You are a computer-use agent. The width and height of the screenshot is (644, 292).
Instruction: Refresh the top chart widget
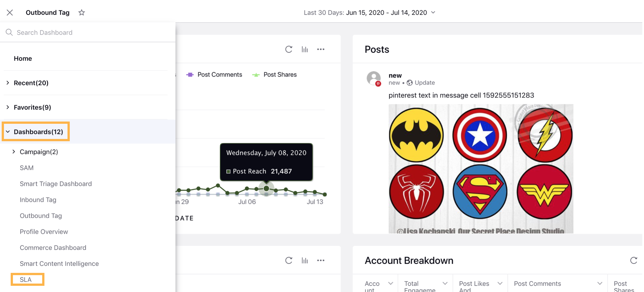pyautogui.click(x=289, y=49)
